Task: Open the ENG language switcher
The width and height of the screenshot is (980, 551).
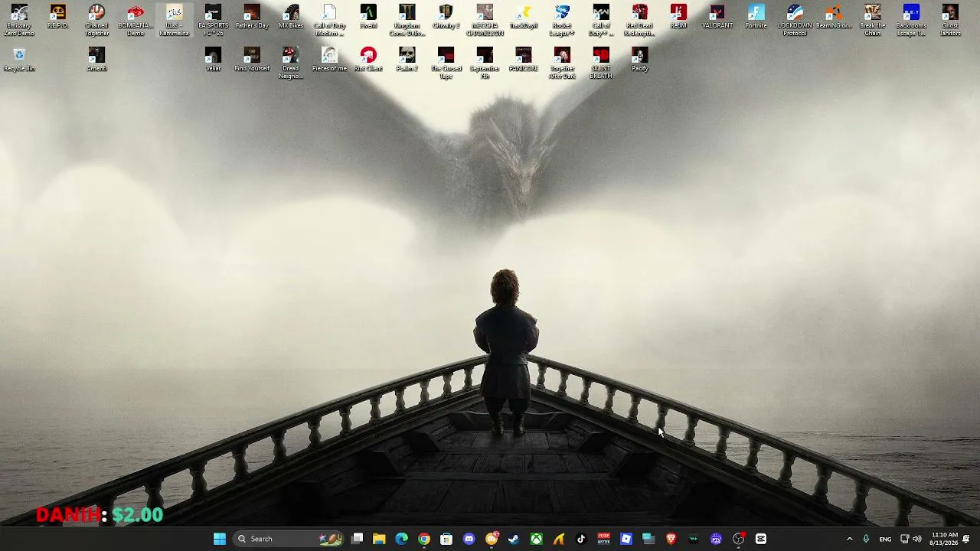Action: (x=885, y=539)
